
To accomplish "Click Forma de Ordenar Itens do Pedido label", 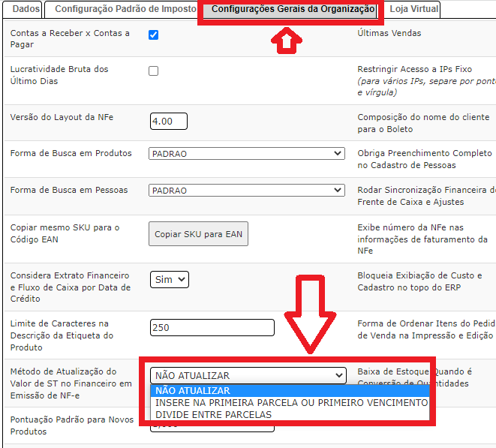I will tap(426, 329).
